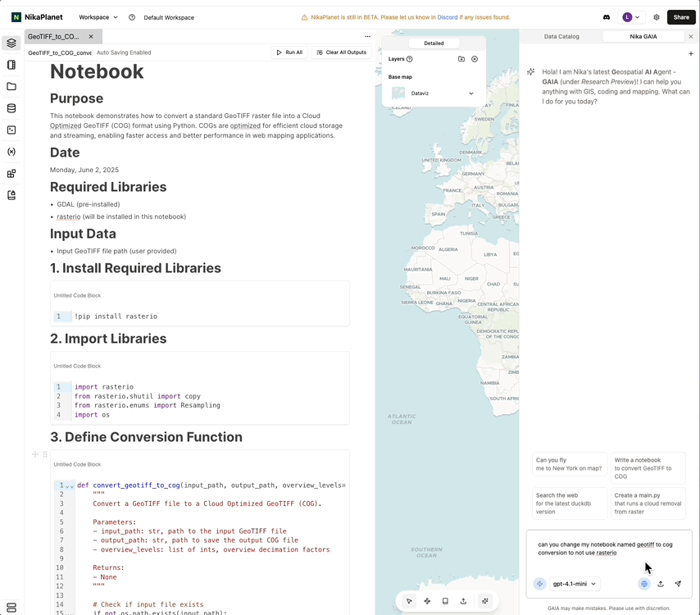Click the help question mark beside Workspace

132,17
